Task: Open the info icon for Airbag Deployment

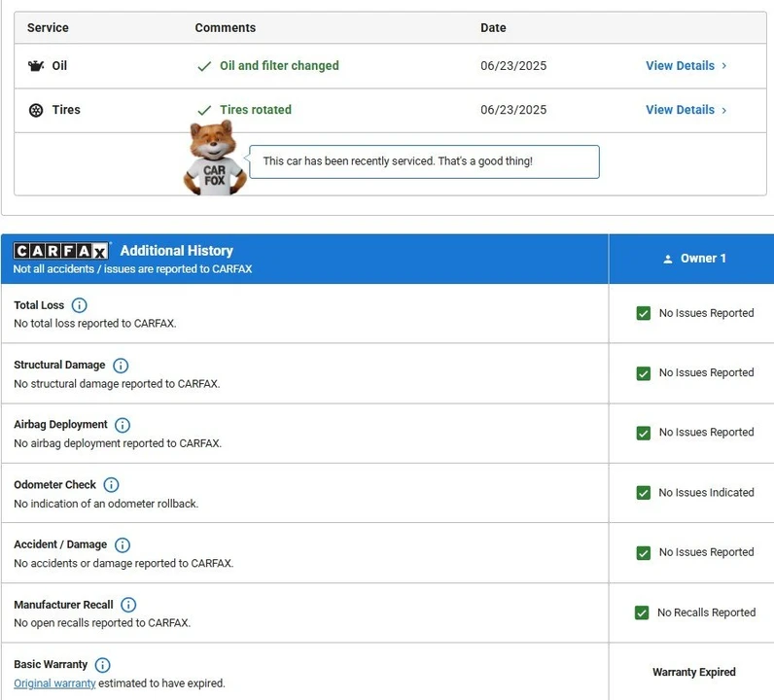Action: (123, 425)
